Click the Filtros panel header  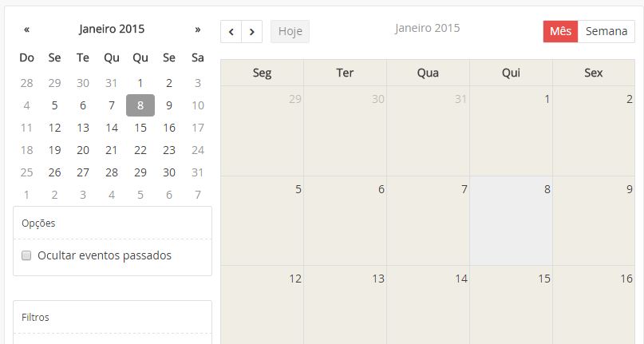pos(113,317)
